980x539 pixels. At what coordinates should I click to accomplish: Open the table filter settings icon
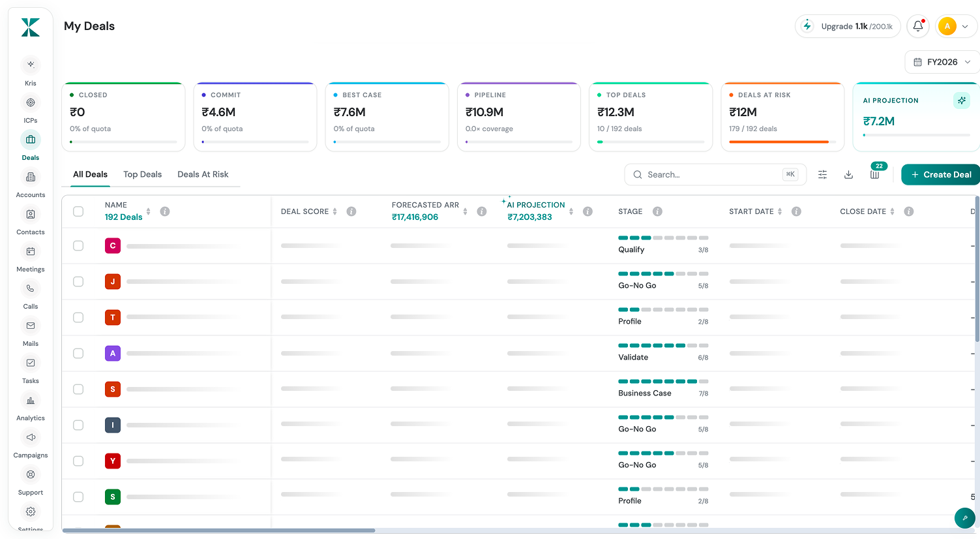click(823, 175)
